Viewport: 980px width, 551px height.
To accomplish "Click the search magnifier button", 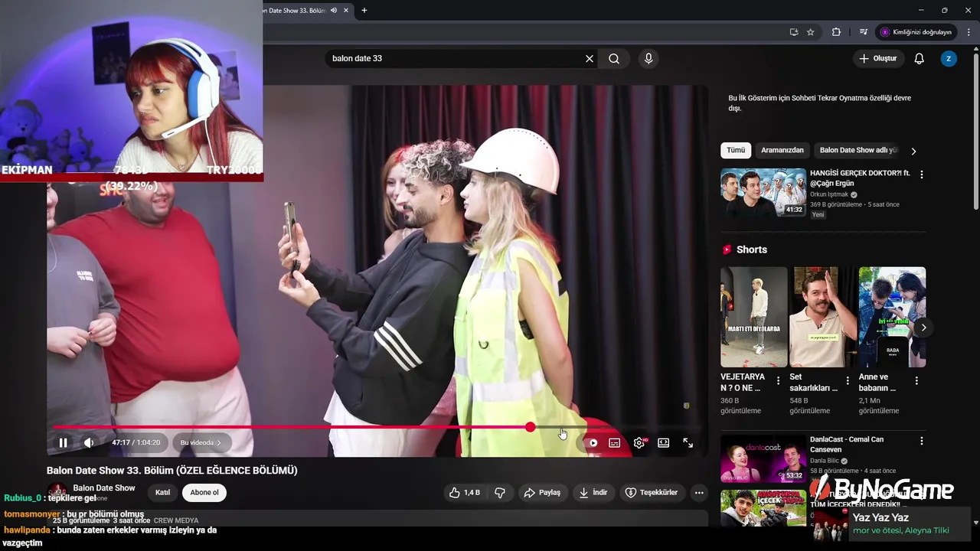I will pos(614,58).
